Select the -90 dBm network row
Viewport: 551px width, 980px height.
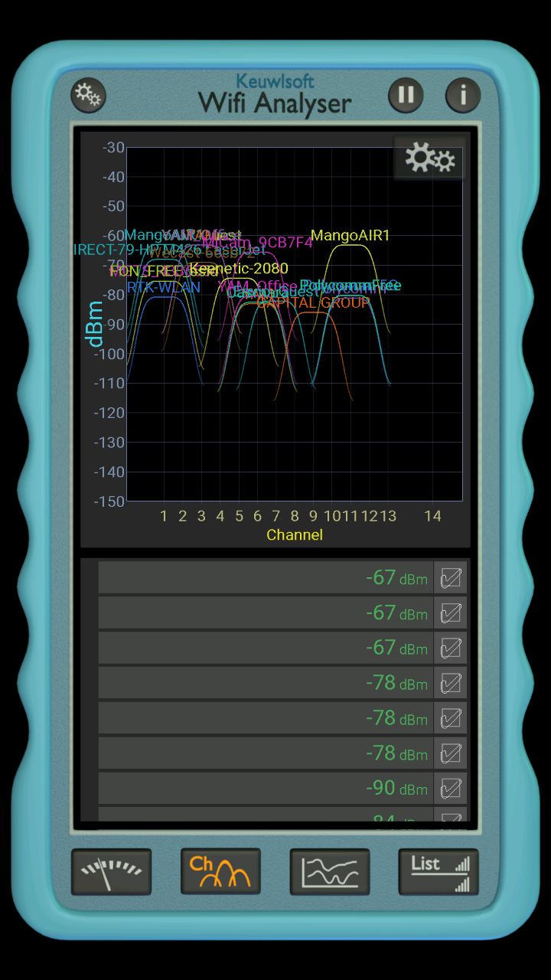[x=266, y=789]
